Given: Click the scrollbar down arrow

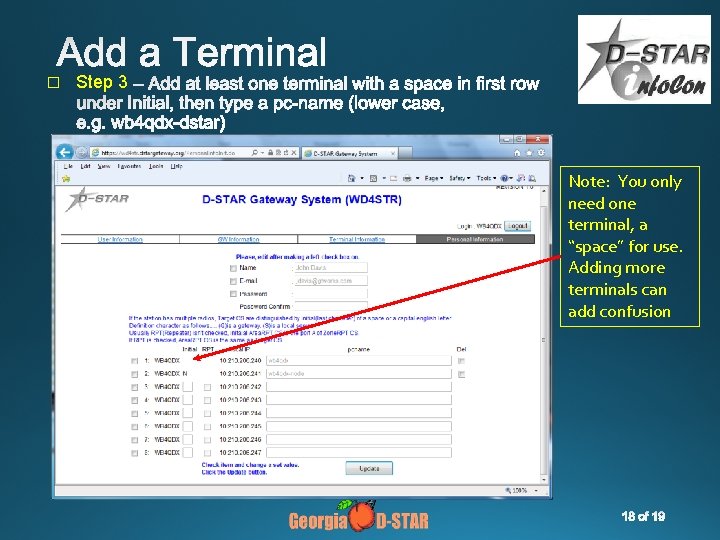Looking at the screenshot, I should click(x=544, y=480).
